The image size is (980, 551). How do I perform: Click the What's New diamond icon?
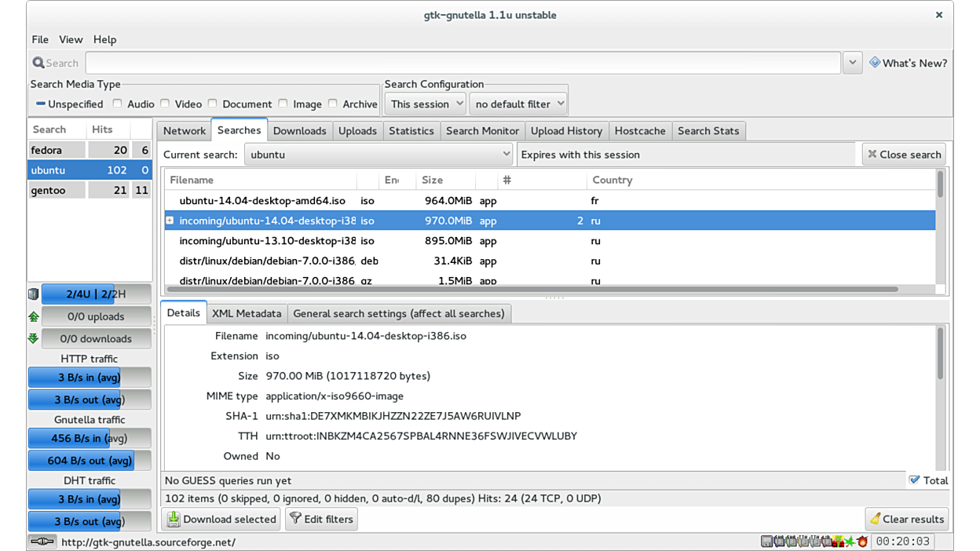[x=874, y=63]
